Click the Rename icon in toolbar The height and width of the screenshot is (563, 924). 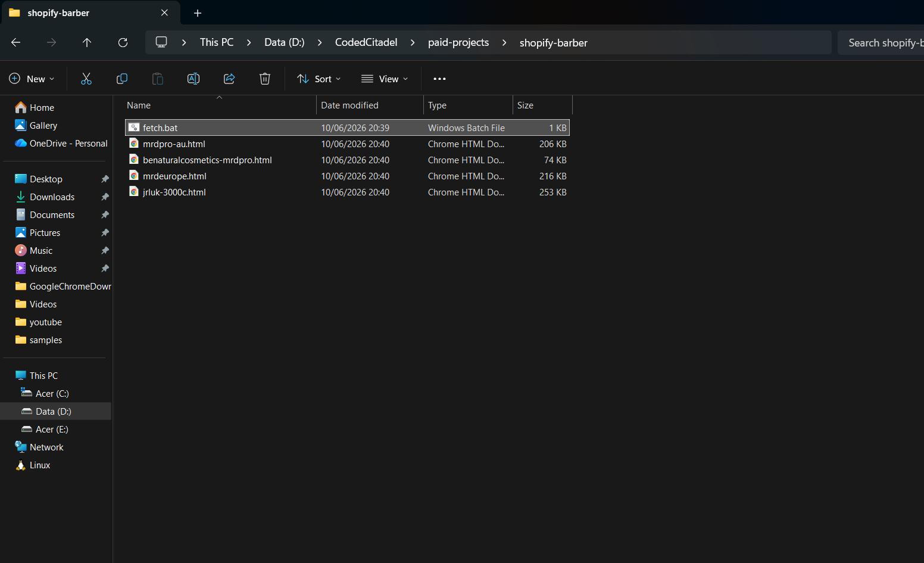tap(193, 79)
